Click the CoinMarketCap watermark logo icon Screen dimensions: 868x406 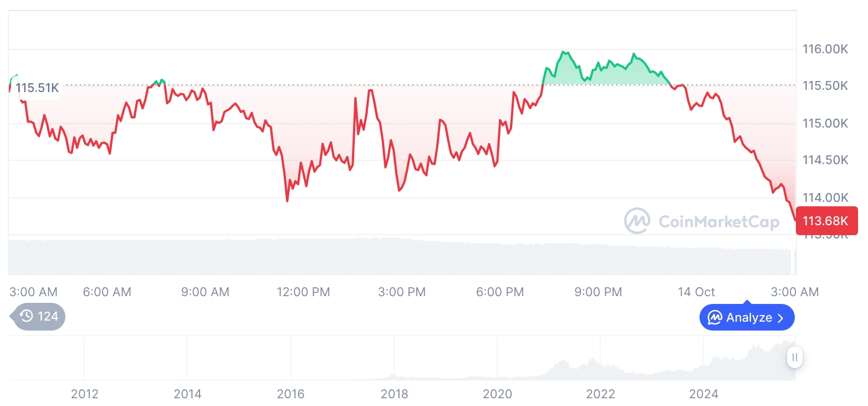[637, 221]
